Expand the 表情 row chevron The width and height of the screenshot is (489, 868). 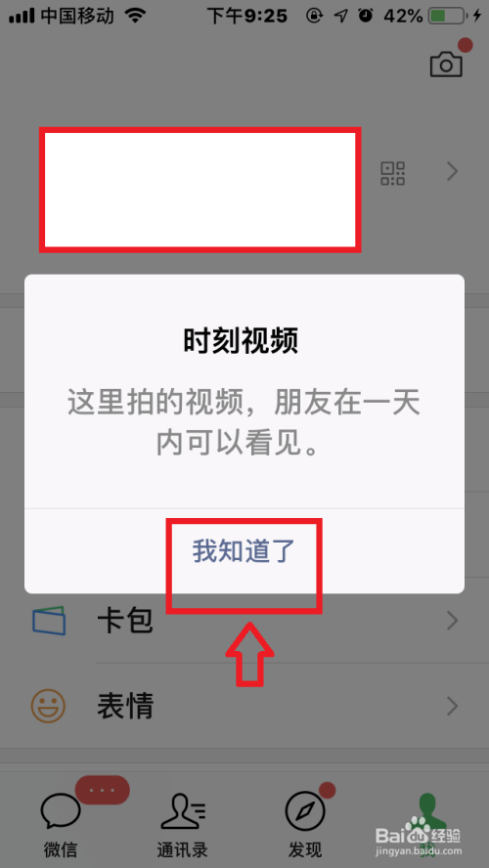[x=453, y=707]
